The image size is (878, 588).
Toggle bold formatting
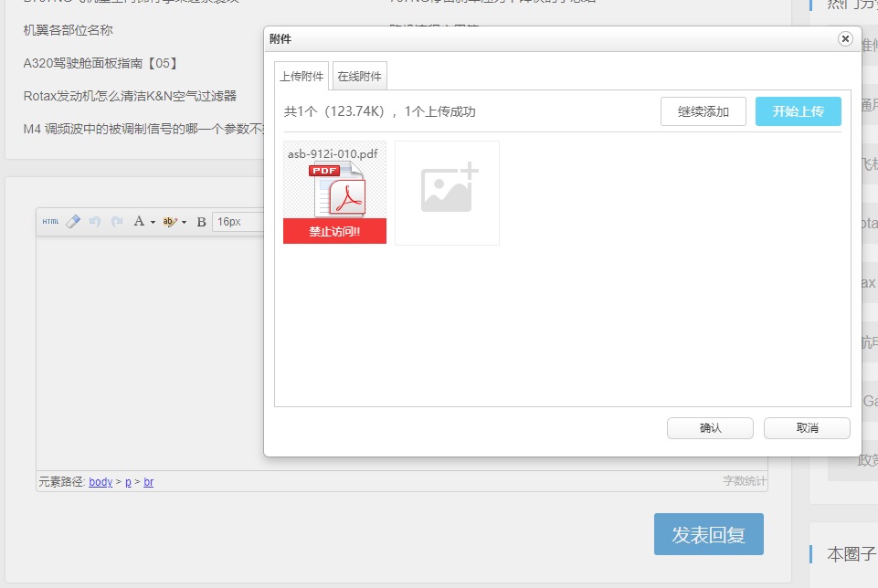pyautogui.click(x=201, y=222)
